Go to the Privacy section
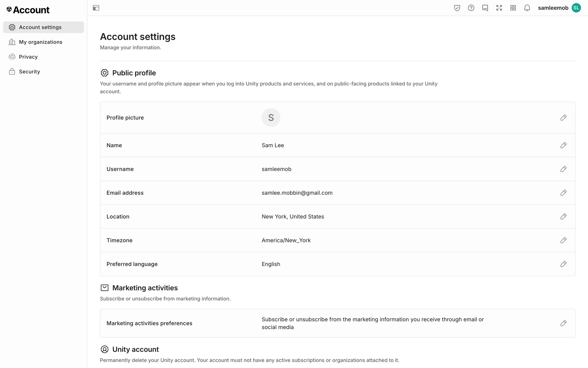The image size is (588, 368). click(28, 57)
